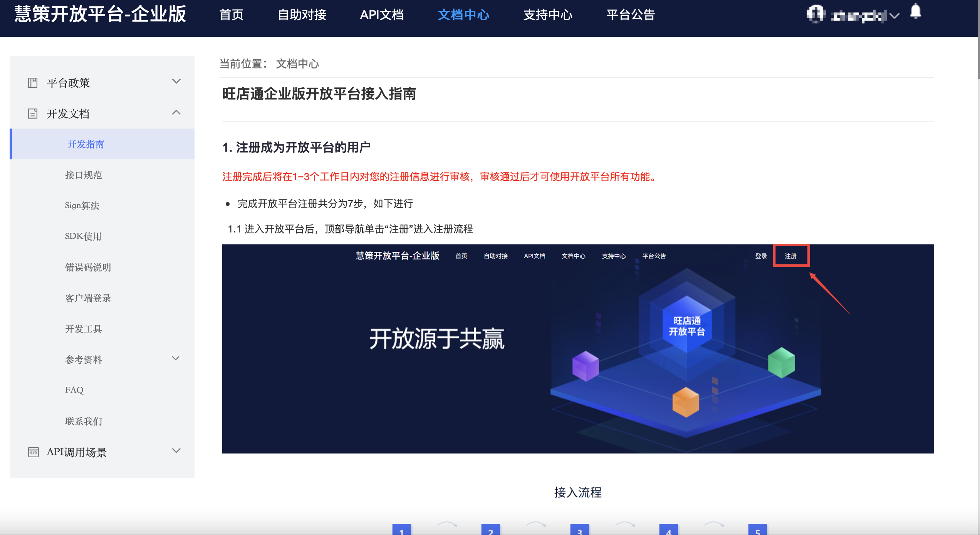980x535 pixels.
Task: Select 开发指南 in the sidebar
Action: coord(102,144)
